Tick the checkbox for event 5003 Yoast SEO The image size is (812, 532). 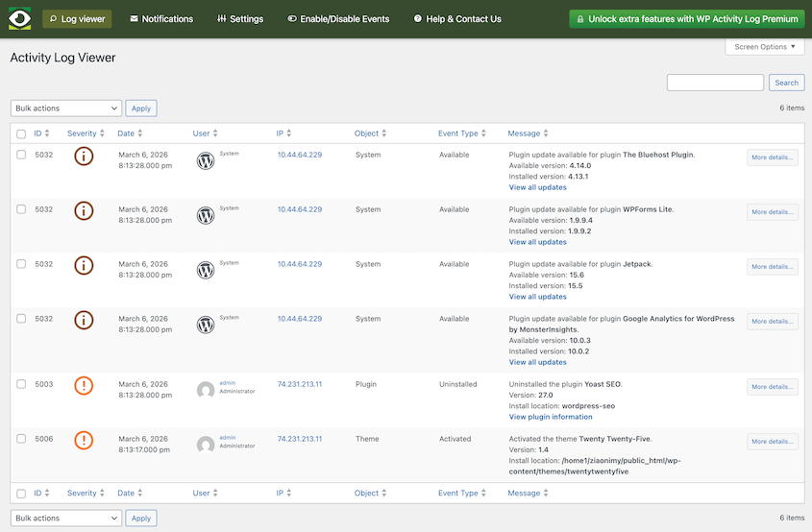tap(21, 384)
